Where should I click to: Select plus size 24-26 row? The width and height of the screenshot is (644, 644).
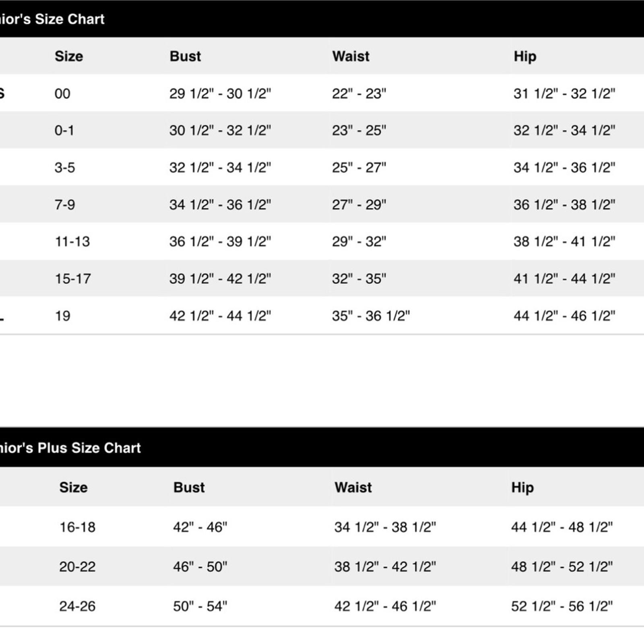[x=322, y=606]
